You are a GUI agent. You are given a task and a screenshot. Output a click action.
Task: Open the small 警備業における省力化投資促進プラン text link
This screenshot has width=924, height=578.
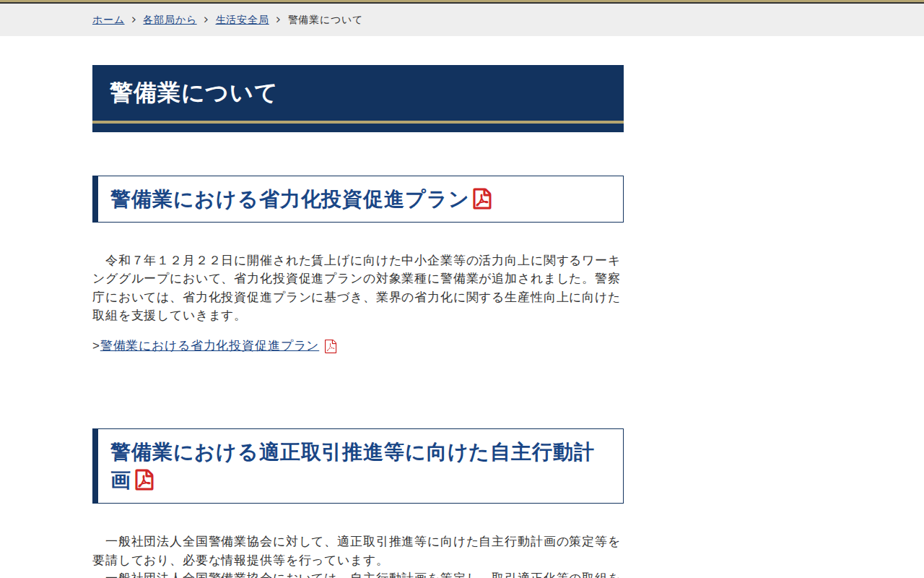(209, 346)
